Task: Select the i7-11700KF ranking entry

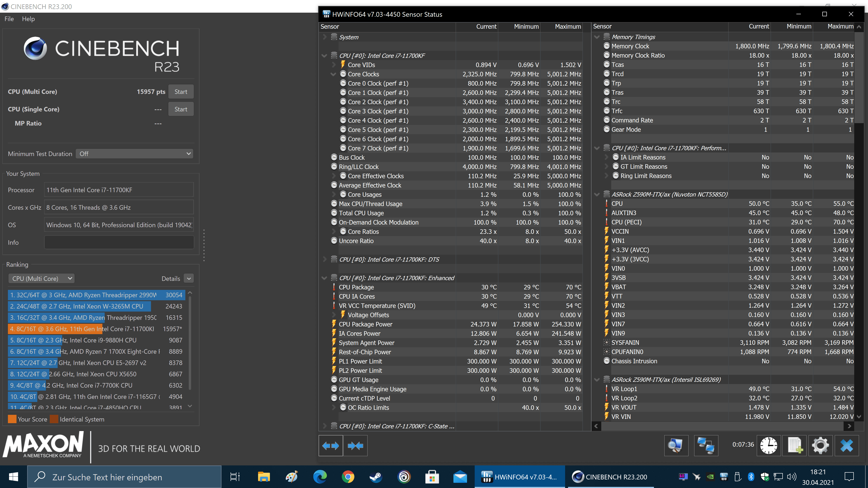Action: (x=96, y=329)
